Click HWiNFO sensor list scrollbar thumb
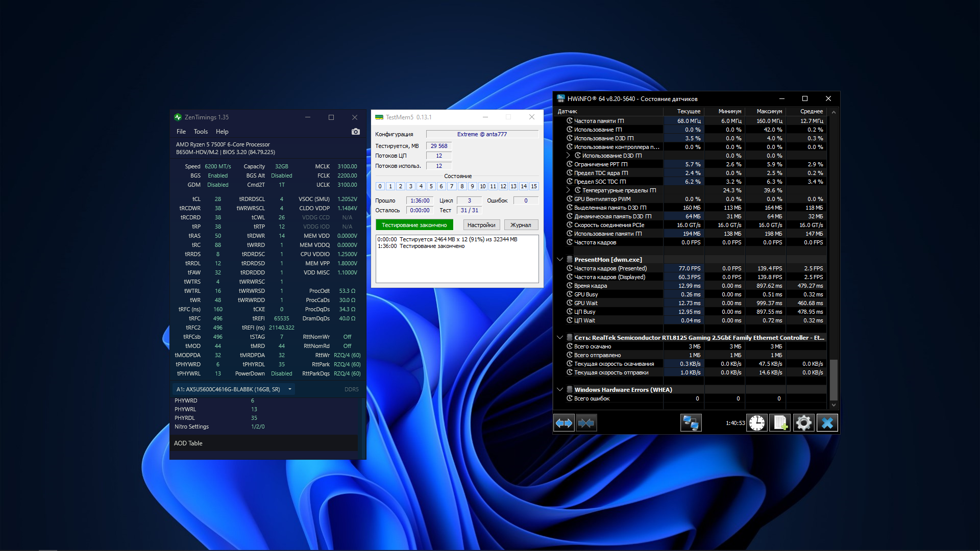This screenshot has width=980, height=551. (x=834, y=380)
